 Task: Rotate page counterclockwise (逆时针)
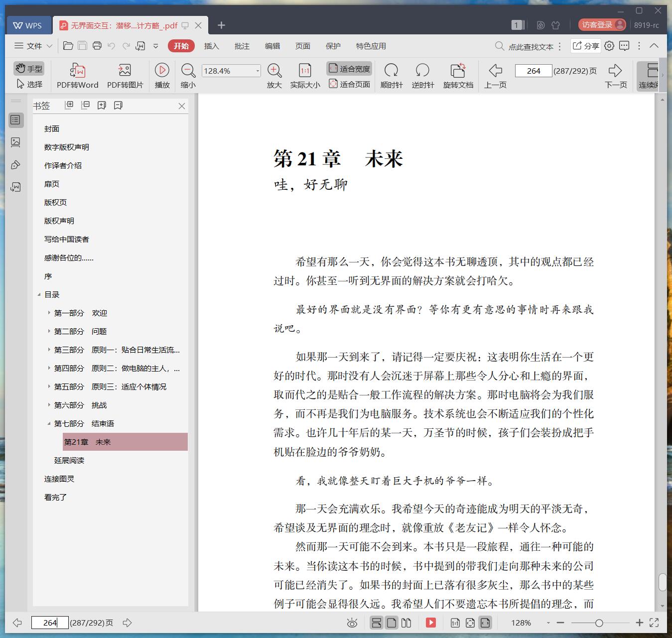(x=422, y=76)
